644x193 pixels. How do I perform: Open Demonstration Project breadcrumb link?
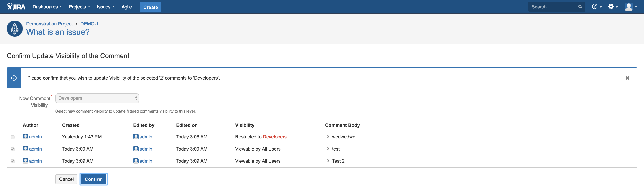click(x=49, y=24)
